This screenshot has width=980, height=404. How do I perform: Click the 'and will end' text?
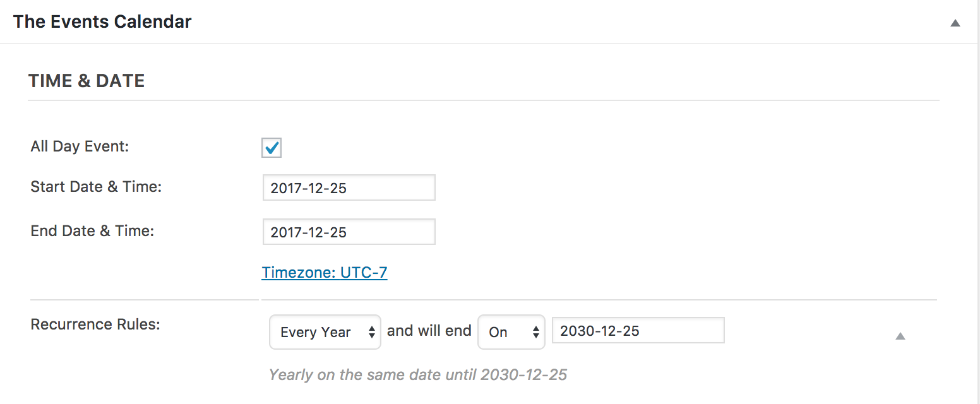(429, 331)
